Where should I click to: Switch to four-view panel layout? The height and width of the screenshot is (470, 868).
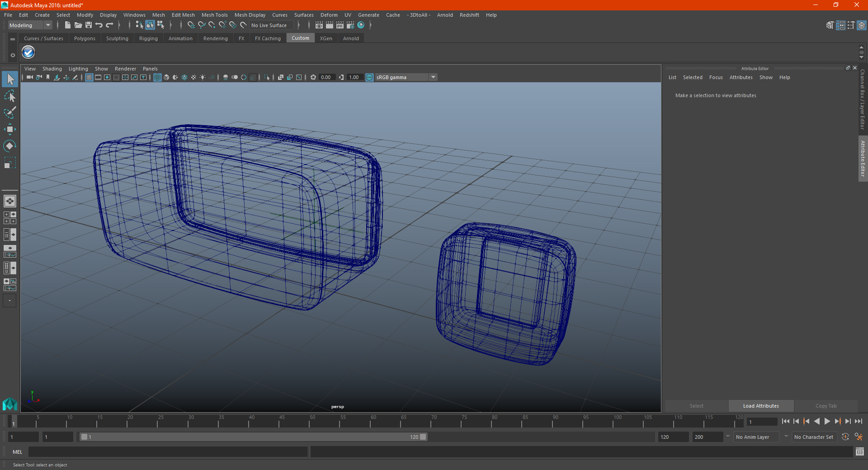pyautogui.click(x=9, y=218)
